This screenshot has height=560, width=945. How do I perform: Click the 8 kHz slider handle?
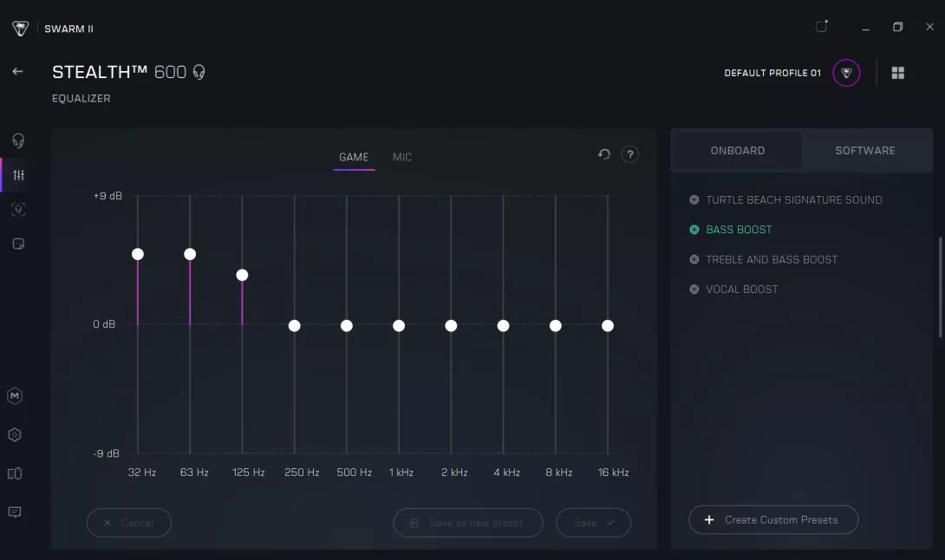pos(556,326)
